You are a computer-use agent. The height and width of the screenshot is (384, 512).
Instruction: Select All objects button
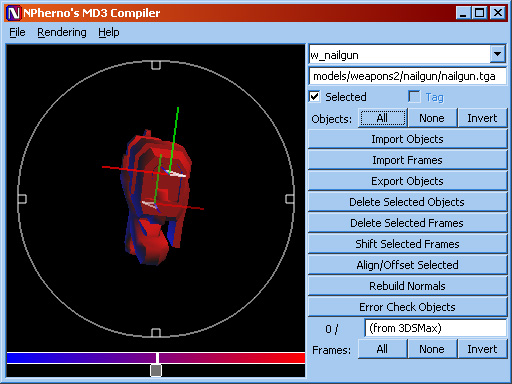click(x=382, y=118)
